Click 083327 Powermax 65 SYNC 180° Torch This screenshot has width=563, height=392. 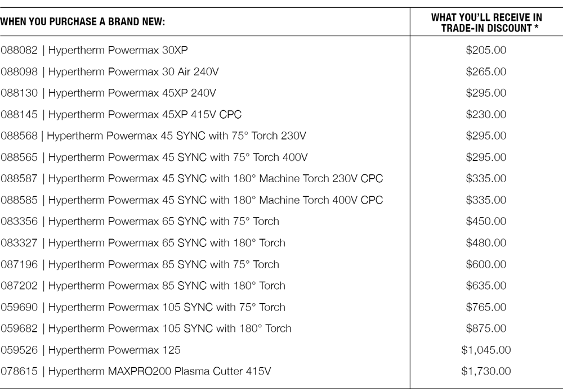click(x=143, y=243)
